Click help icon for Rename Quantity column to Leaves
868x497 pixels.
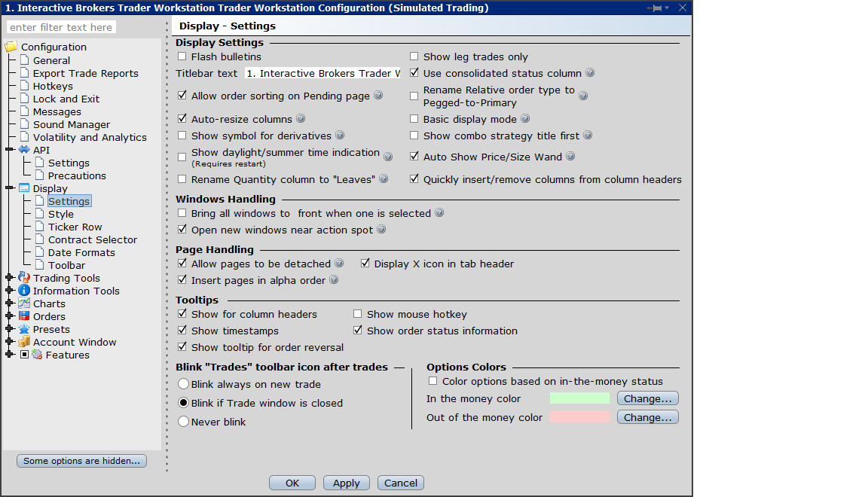384,178
